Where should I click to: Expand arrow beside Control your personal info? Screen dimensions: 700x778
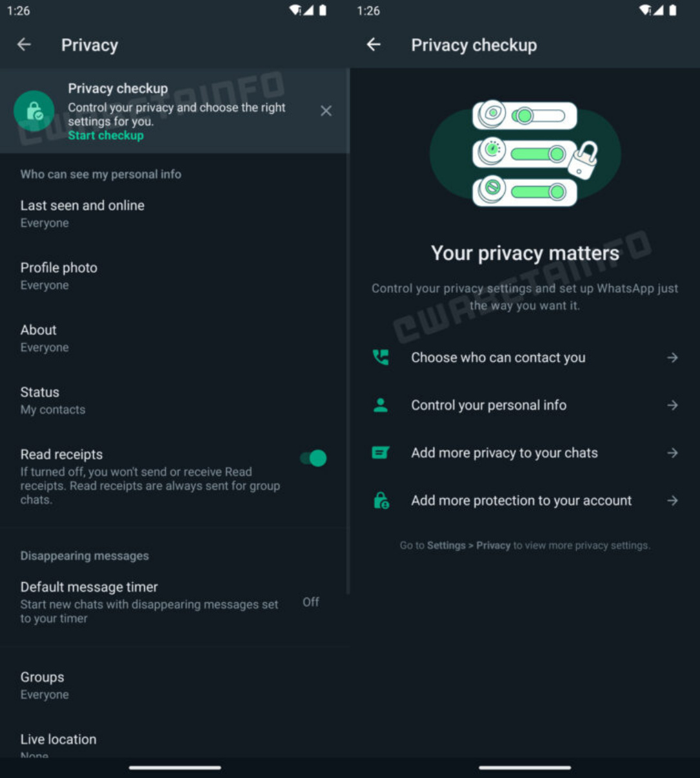pos(673,405)
